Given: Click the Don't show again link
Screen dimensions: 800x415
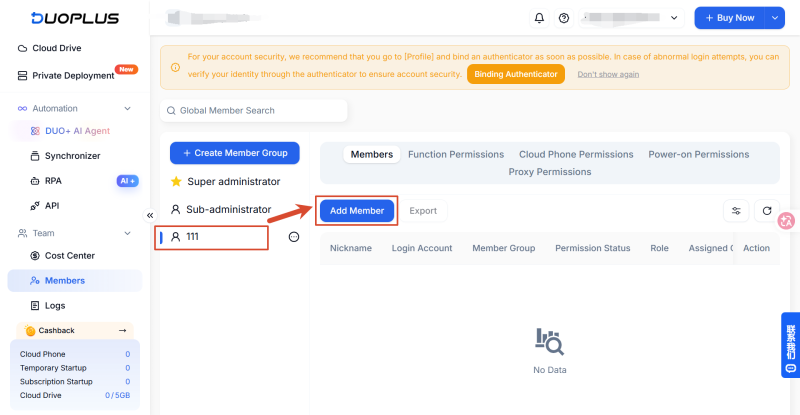Looking at the screenshot, I should point(608,74).
